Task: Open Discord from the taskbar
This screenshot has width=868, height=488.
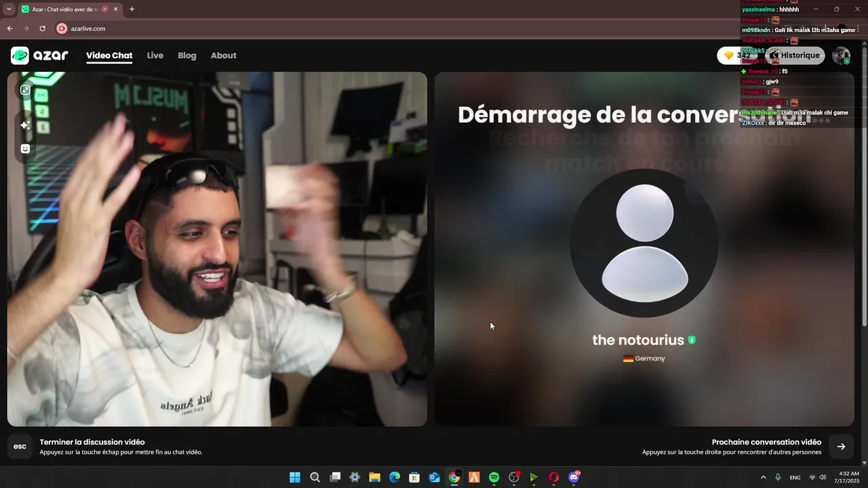Action: pyautogui.click(x=574, y=477)
